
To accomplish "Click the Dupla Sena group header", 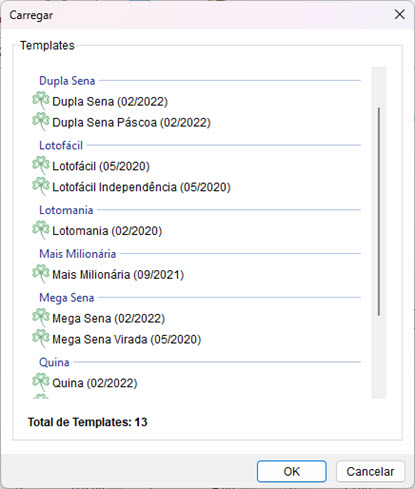I will (67, 81).
